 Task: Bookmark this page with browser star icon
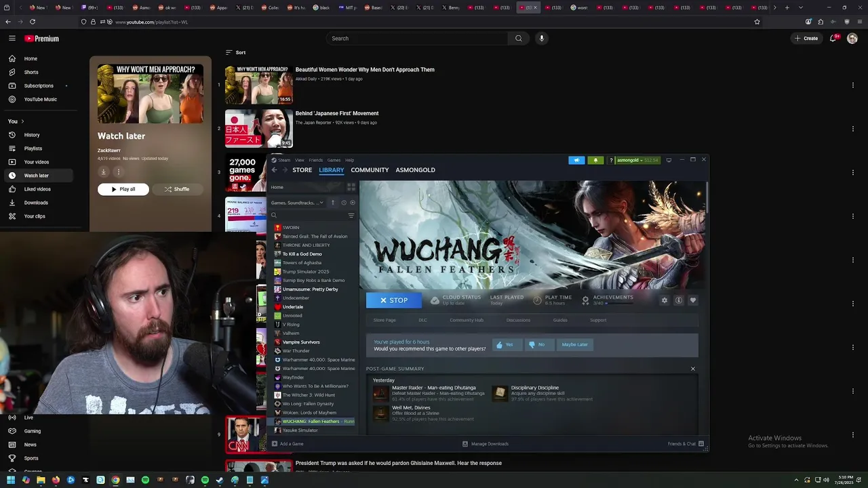point(757,22)
